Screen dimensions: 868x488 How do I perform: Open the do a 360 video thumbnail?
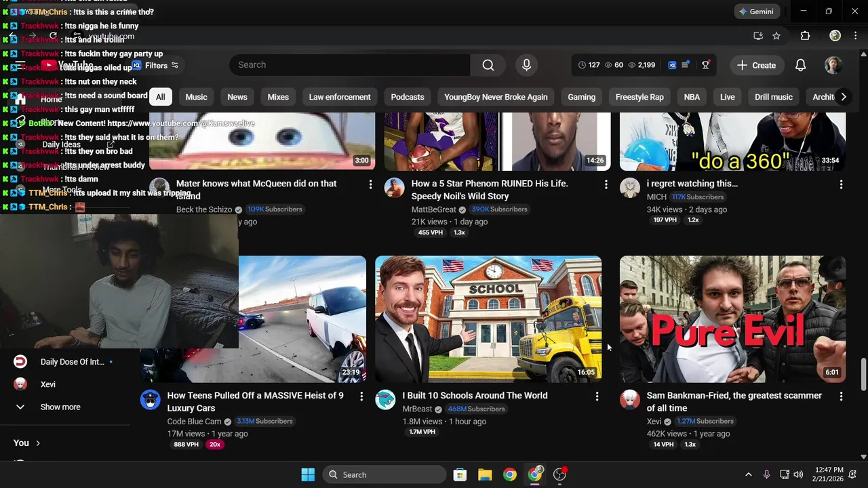[x=732, y=142]
